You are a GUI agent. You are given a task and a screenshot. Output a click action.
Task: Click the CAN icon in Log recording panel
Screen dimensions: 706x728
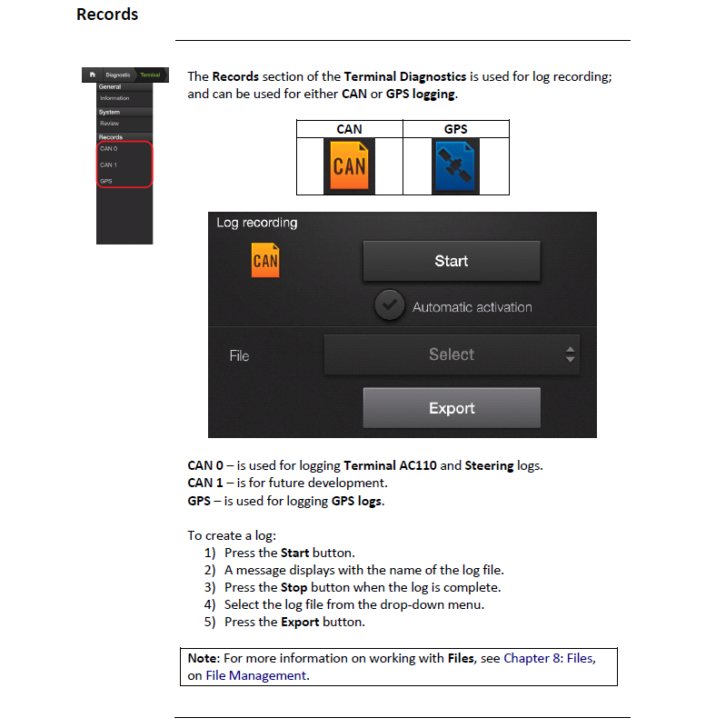(x=265, y=260)
